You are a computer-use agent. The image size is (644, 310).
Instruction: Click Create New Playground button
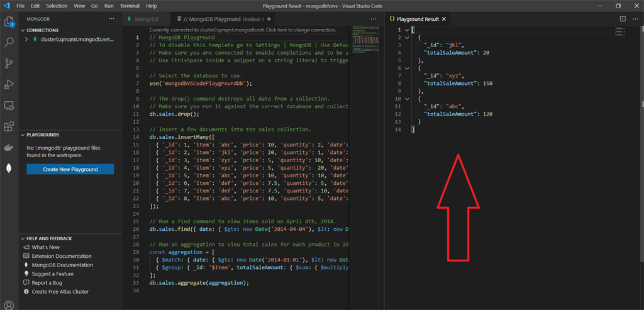(70, 169)
